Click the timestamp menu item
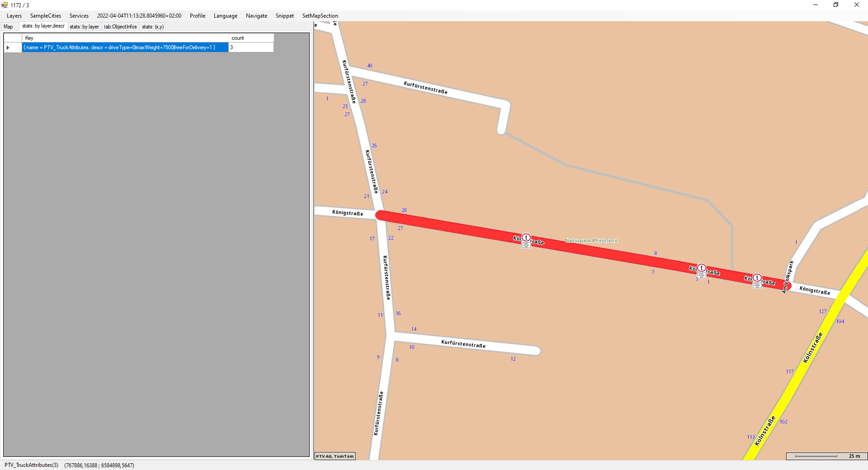The image size is (868, 470). [x=139, y=16]
